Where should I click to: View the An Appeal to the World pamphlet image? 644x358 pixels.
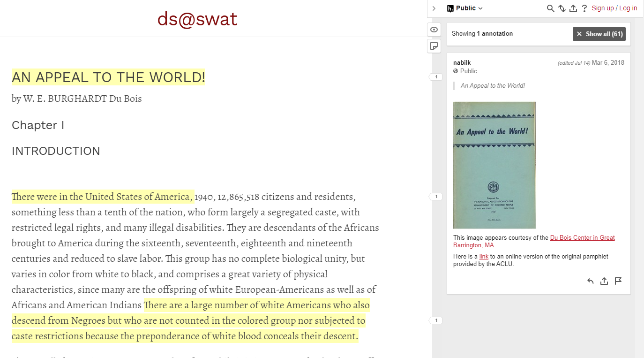point(494,165)
